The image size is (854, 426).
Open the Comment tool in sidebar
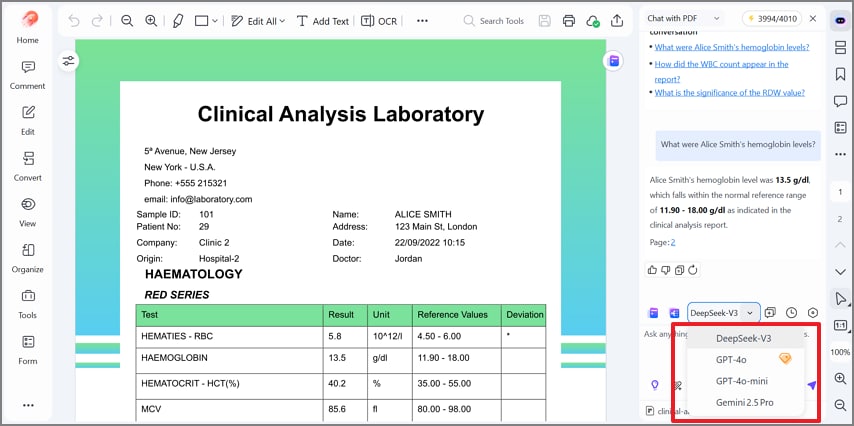(28, 75)
